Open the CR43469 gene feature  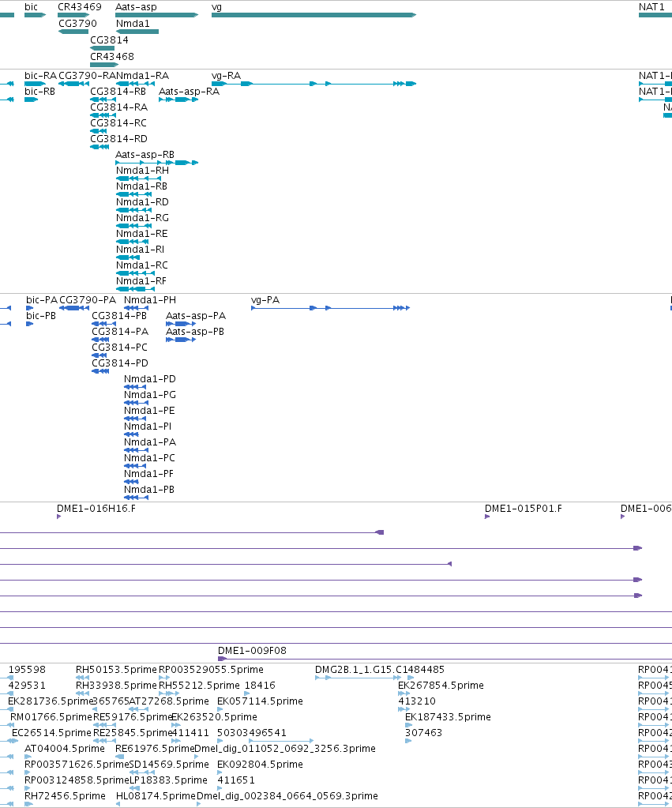coord(73,15)
